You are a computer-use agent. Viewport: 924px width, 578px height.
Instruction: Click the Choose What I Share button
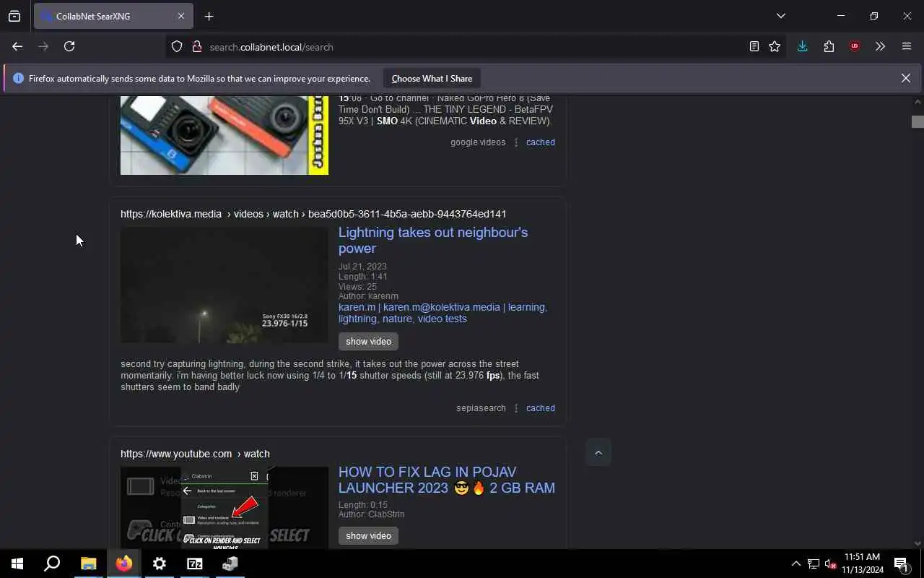(432, 78)
